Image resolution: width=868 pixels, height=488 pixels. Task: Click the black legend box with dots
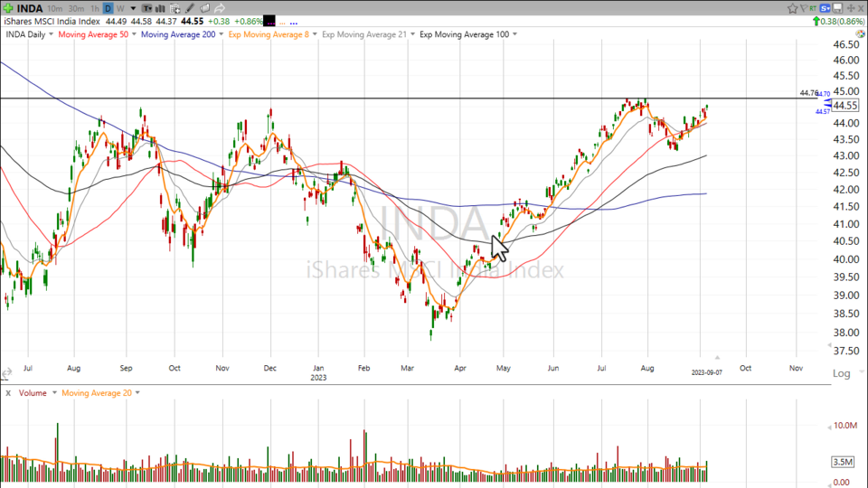click(269, 22)
